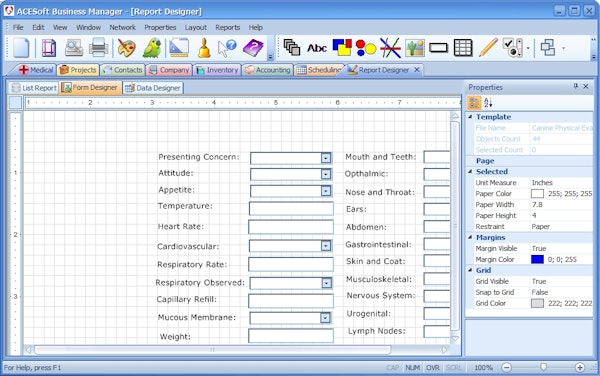Click the Snap to Grid False value
Screen dimensions: 600x376
point(540,292)
